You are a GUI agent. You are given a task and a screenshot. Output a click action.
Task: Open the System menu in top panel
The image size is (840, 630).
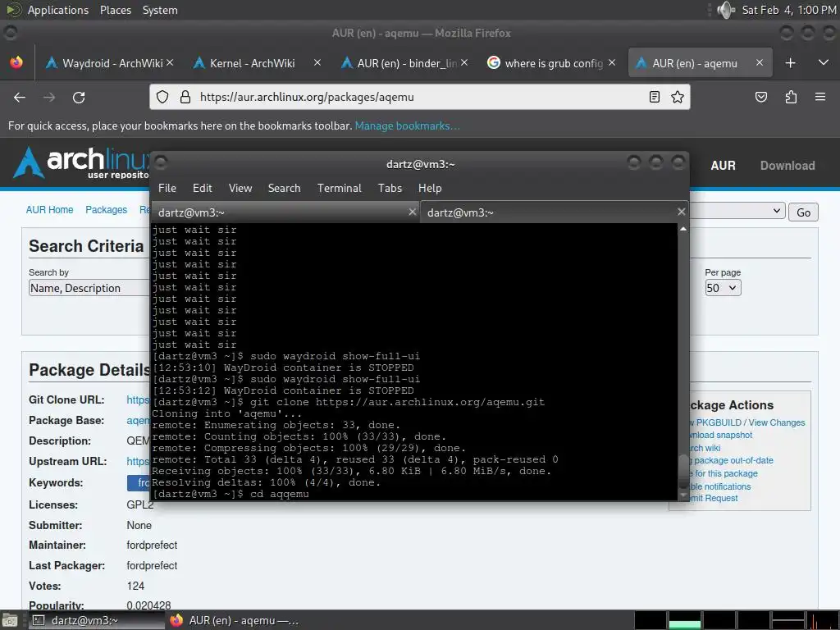tap(160, 10)
